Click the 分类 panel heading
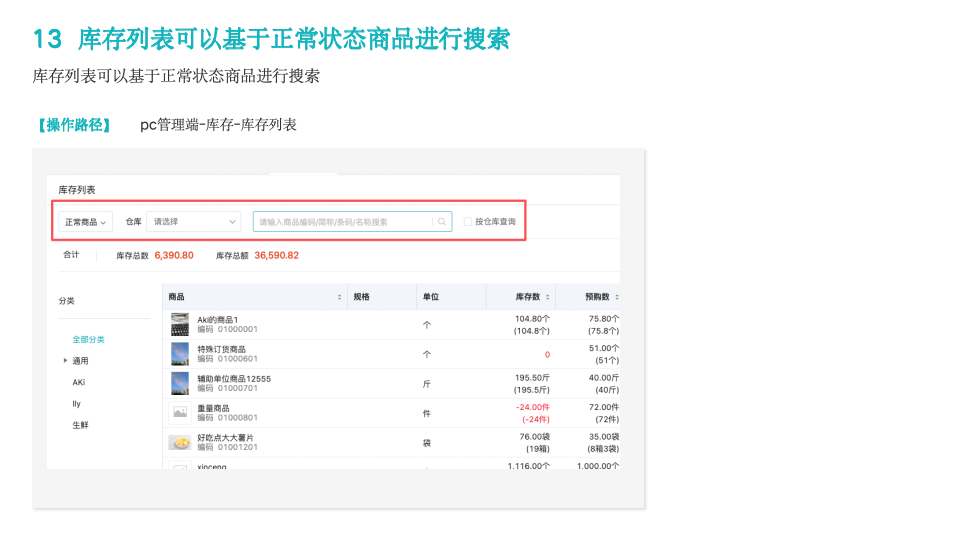 [x=67, y=301]
